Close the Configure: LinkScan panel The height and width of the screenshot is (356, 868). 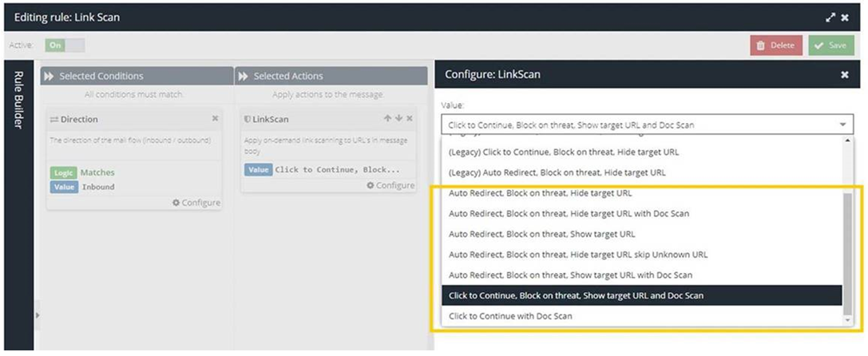tap(845, 75)
